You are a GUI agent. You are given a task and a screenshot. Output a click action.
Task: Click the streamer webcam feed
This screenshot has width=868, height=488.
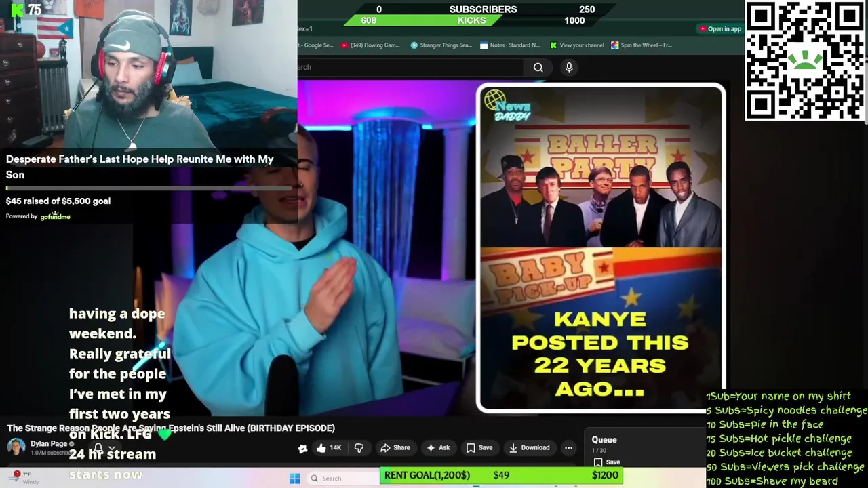pos(149,75)
